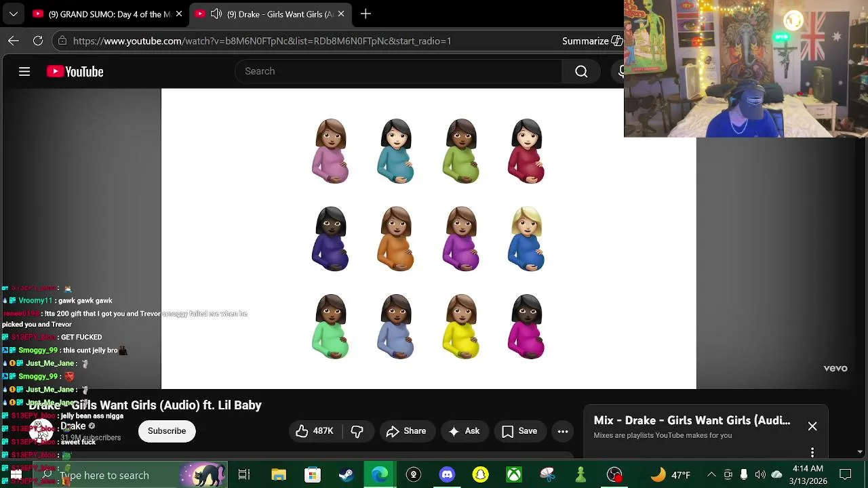Close the GRAND SUMO tab
The image size is (868, 488).
coord(179,14)
